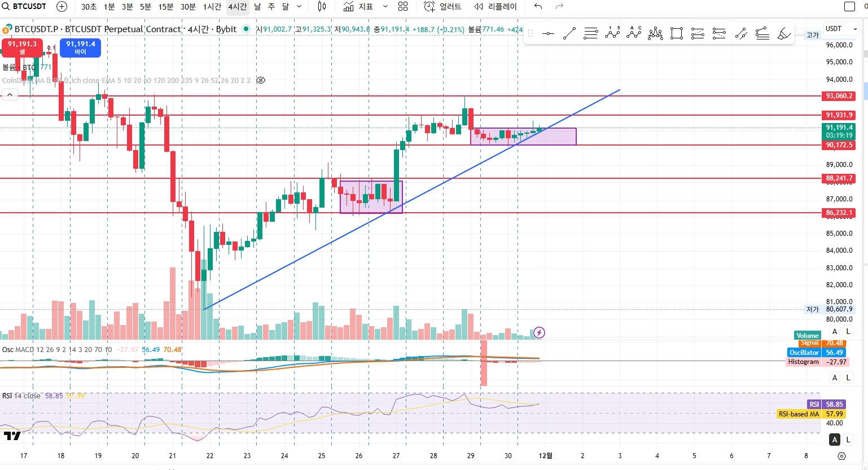Select the parallel channel drawing tool
Screen dimensions: 868x470
point(591,34)
